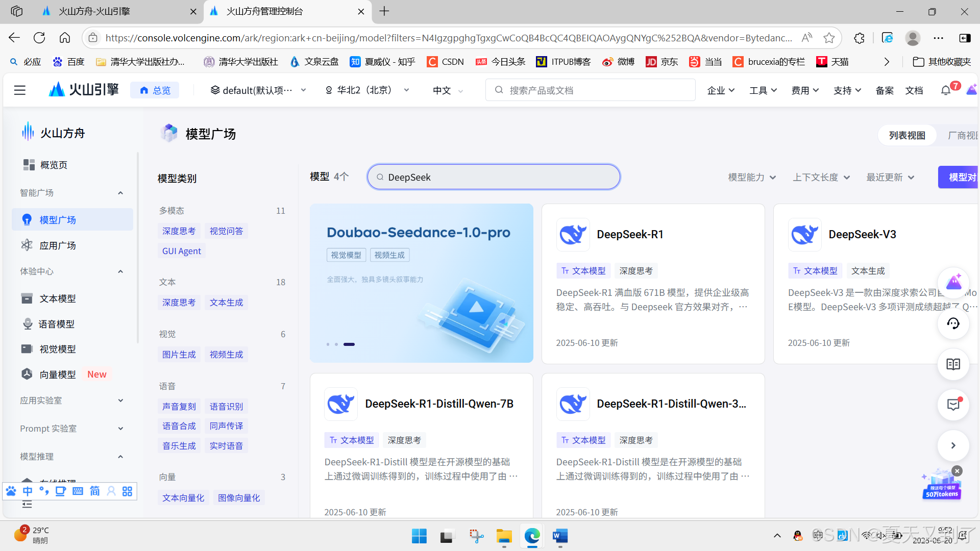Screen dimensions: 980x551
Task: Collapse the 智能广场 sidebar section
Action: click(x=120, y=193)
